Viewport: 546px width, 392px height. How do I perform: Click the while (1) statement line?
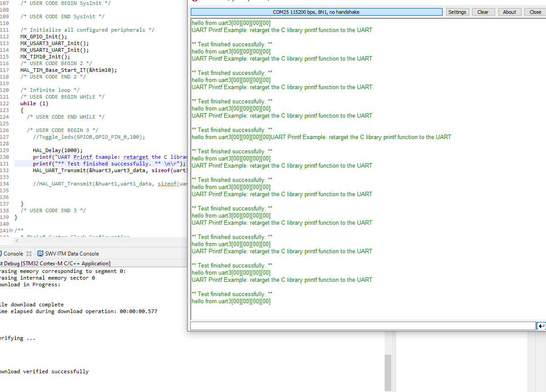click(34, 103)
